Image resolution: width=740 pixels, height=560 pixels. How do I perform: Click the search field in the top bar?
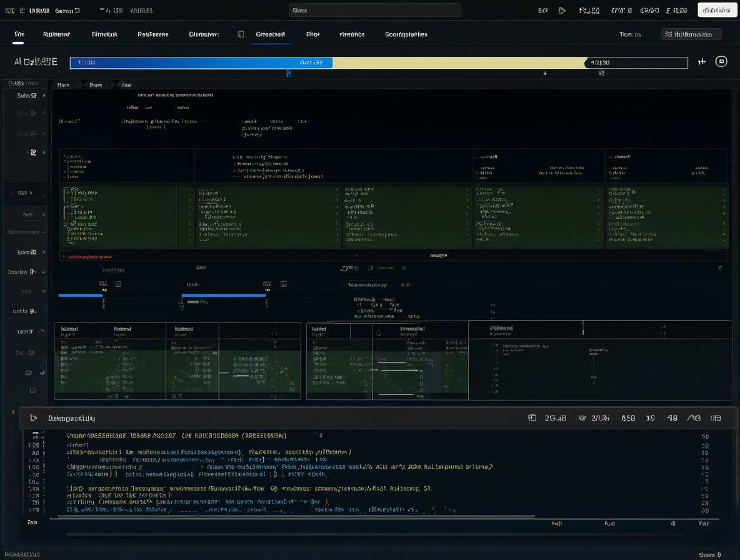375,11
